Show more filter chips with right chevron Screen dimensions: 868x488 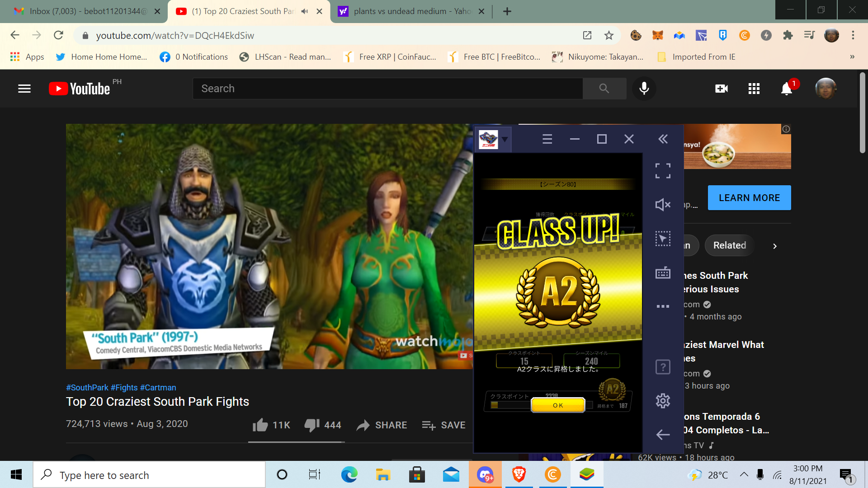(x=775, y=246)
